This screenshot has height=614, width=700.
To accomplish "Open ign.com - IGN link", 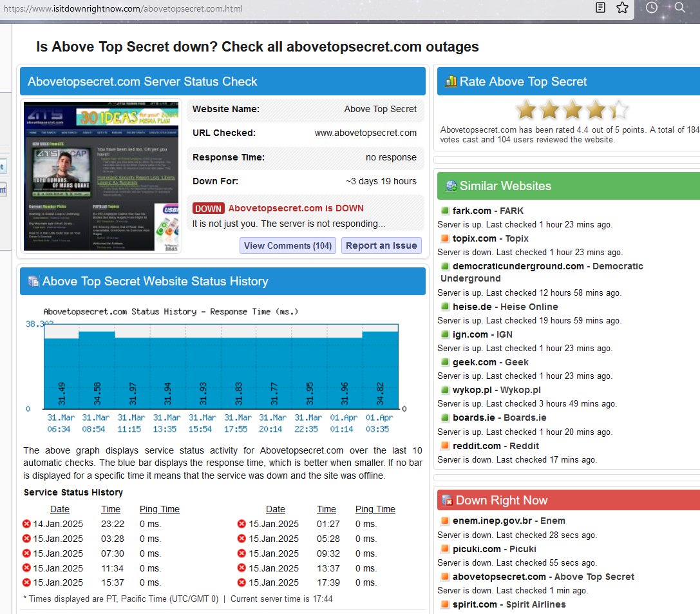I will (x=482, y=334).
